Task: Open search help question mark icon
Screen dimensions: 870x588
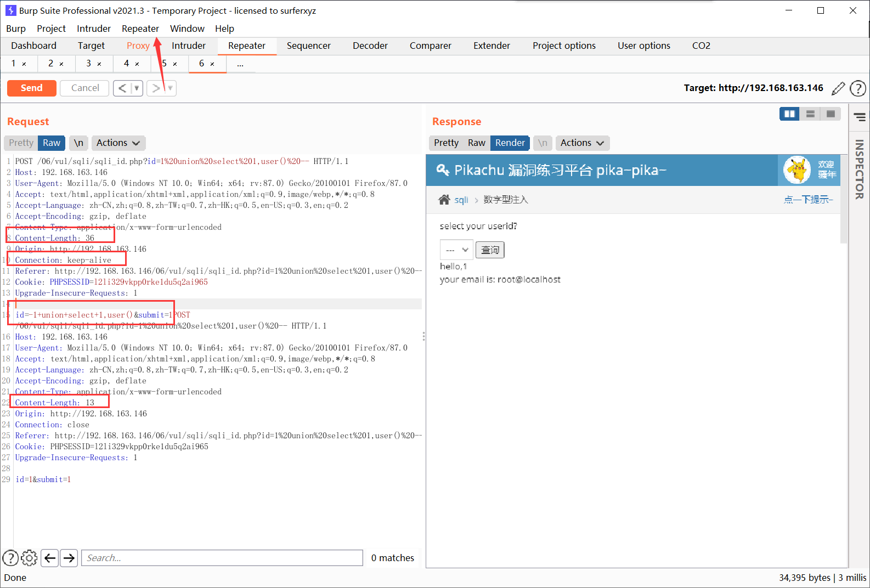Action: point(10,558)
